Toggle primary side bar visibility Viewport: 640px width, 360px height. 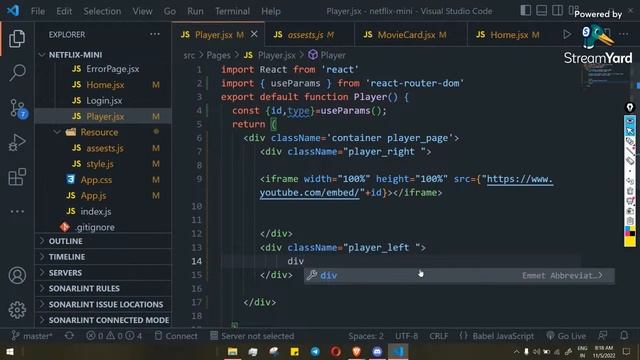(x=526, y=11)
